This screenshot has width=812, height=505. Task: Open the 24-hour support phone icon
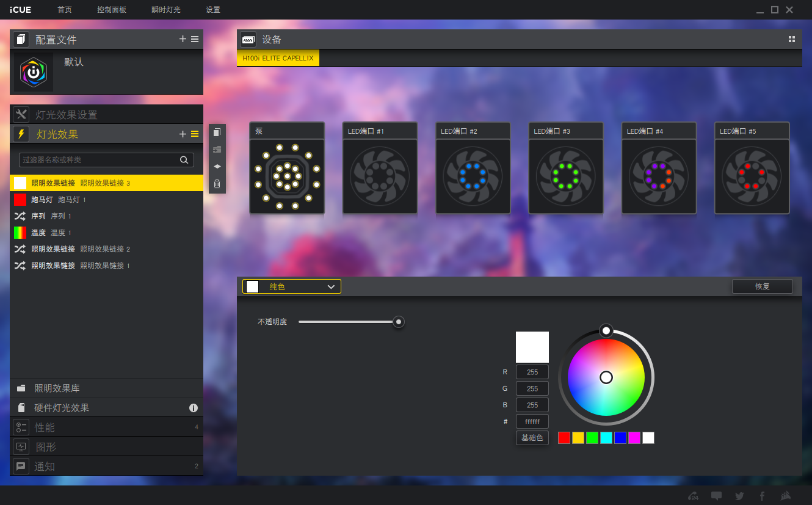point(693,496)
